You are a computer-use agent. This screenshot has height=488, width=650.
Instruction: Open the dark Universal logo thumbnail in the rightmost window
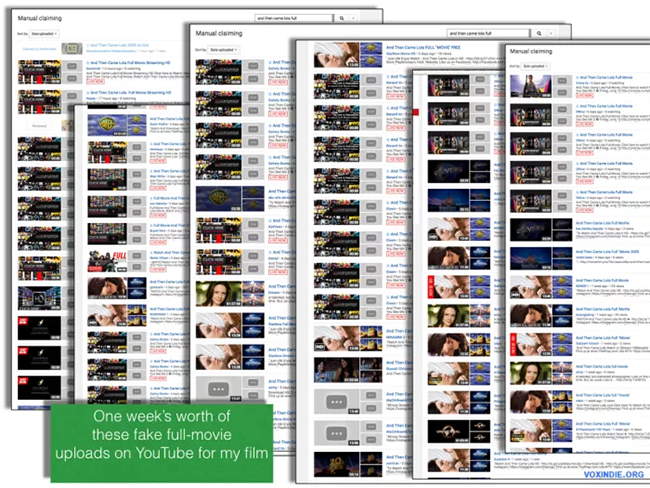coord(531,230)
